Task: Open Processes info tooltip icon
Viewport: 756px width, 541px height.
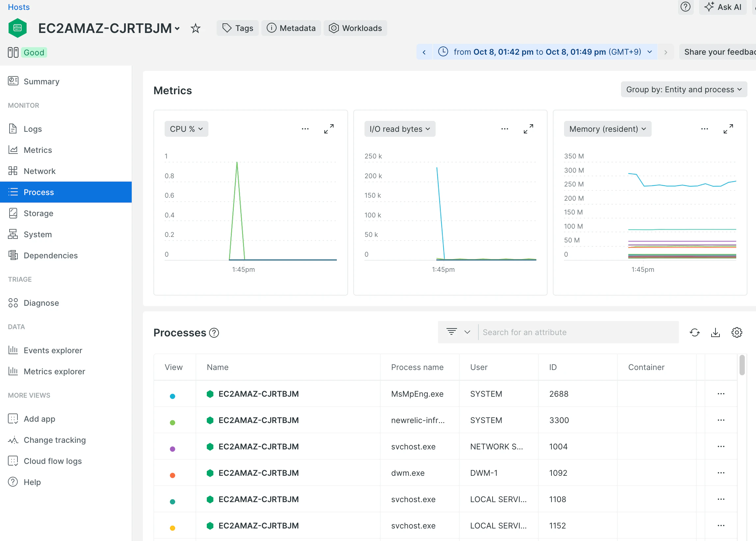Action: pos(214,333)
